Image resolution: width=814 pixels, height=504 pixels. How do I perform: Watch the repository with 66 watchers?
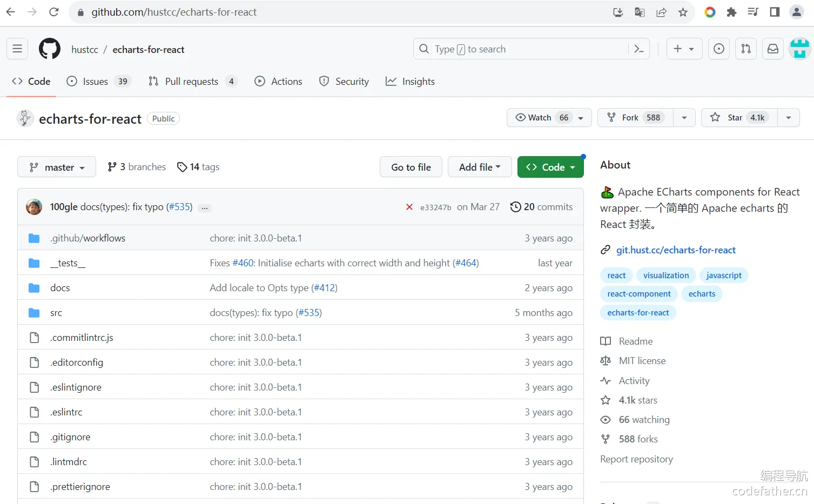point(549,118)
